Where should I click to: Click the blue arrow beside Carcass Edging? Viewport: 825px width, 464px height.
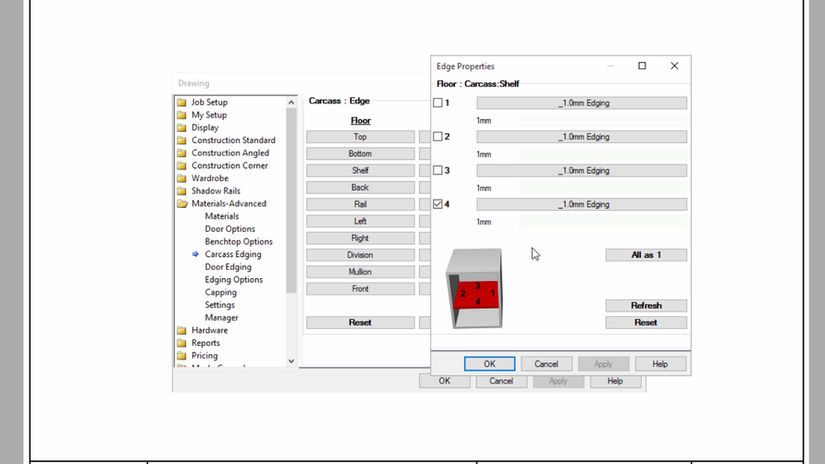click(x=195, y=254)
